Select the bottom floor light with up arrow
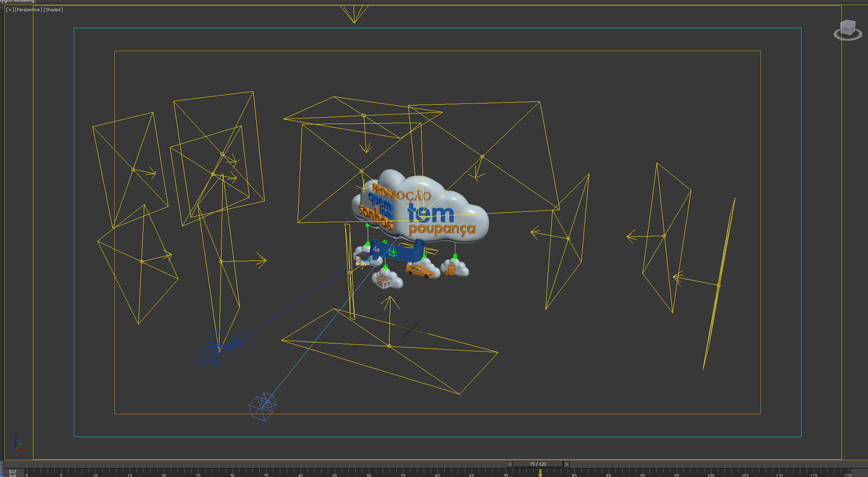The height and width of the screenshot is (477, 868). 389,346
